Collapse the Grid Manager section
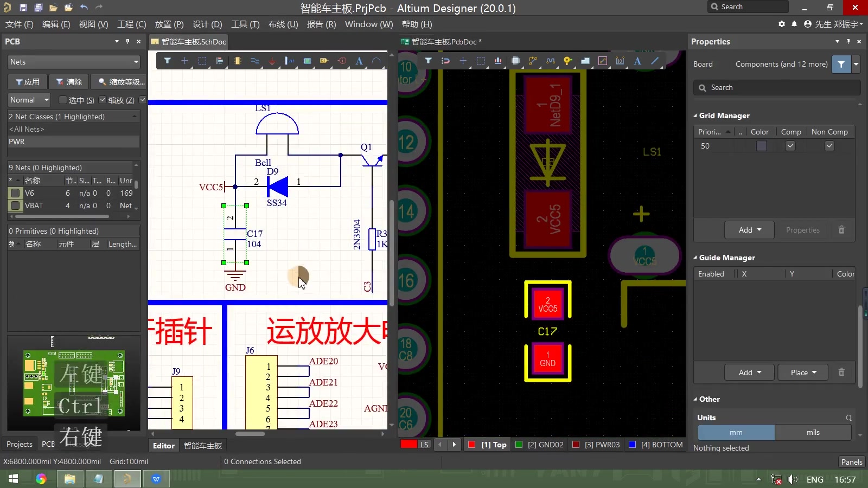Screen dimensions: 868x488 (695, 115)
